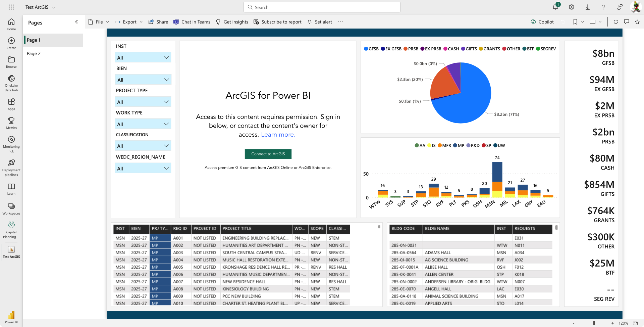Click Share in the toolbar
This screenshot has width=644, height=327.
[158, 22]
